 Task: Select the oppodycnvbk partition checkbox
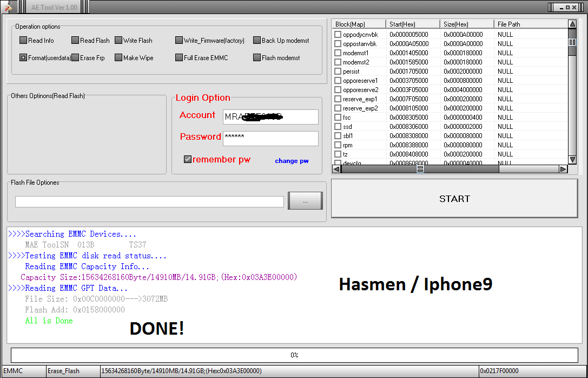[x=338, y=35]
